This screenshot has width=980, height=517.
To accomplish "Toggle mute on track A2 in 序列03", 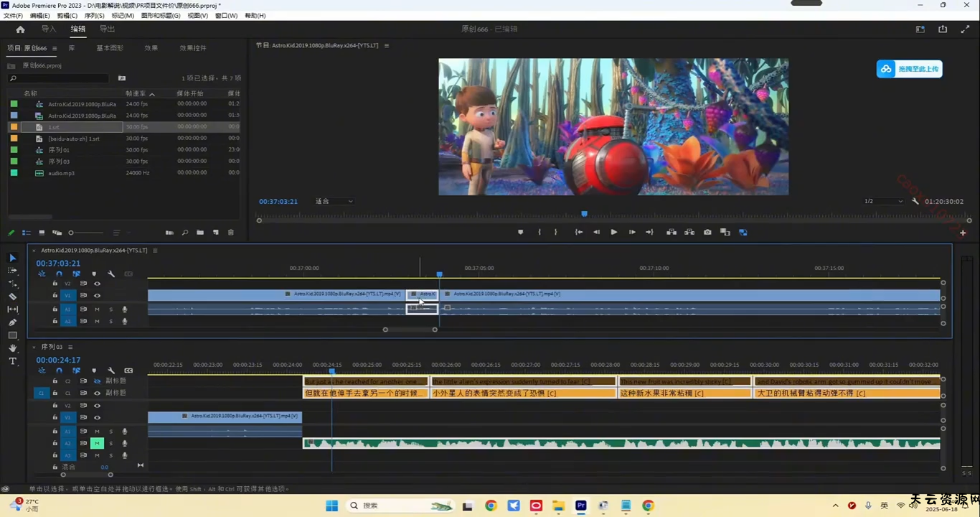I will 97,444.
